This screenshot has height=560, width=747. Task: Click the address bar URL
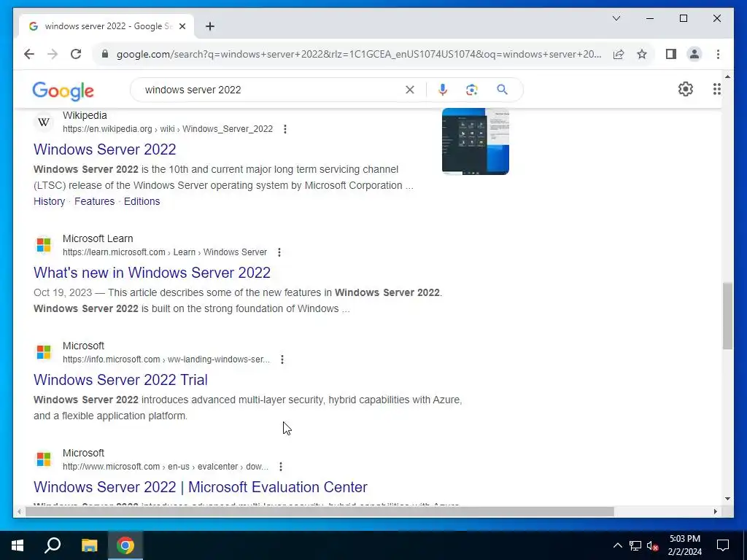pos(359,54)
